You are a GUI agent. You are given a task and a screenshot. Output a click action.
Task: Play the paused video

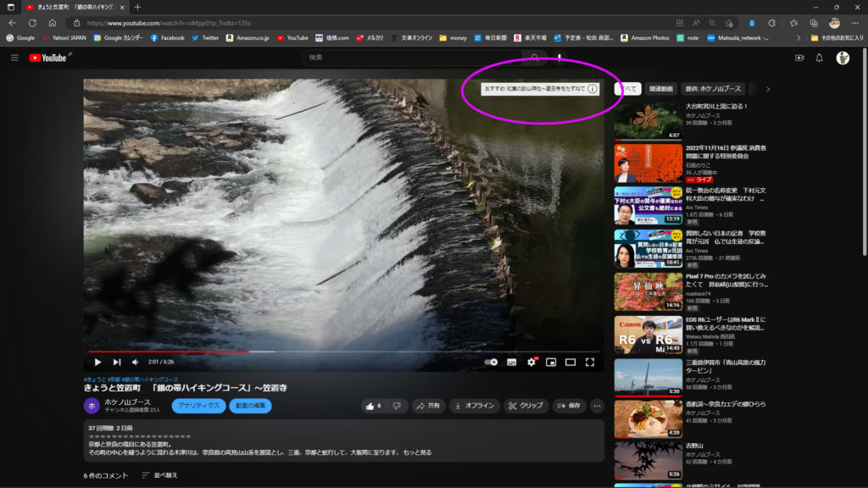[x=97, y=362]
